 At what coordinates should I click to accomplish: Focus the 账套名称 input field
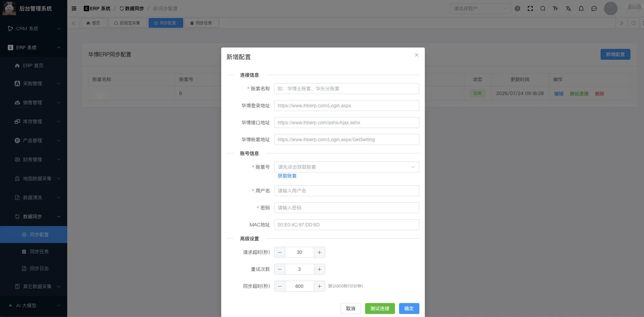pos(346,89)
